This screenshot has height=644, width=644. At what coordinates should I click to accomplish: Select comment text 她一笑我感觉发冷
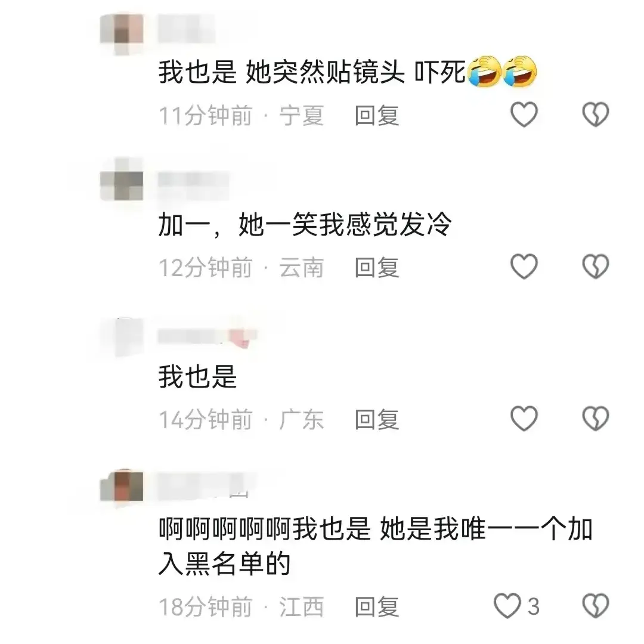(x=345, y=225)
